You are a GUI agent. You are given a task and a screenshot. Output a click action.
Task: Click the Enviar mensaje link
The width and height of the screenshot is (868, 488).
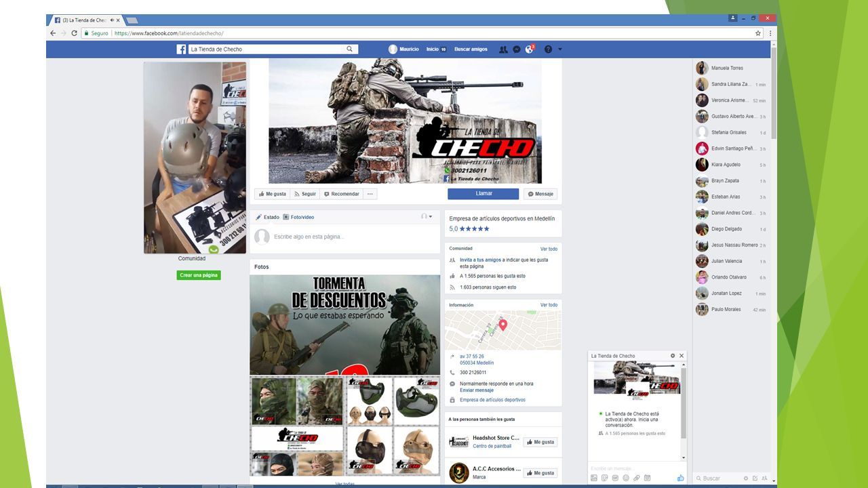click(477, 390)
